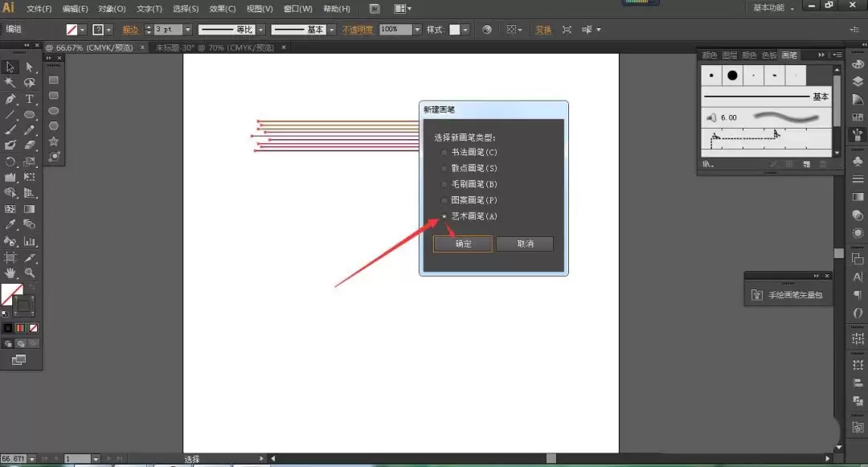
Task: Pick the Magic Wand tool
Action: point(10,83)
